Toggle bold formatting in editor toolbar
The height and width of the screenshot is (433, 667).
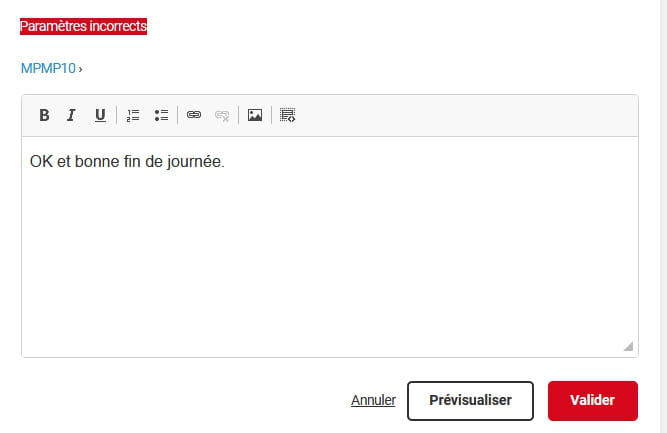click(x=44, y=115)
